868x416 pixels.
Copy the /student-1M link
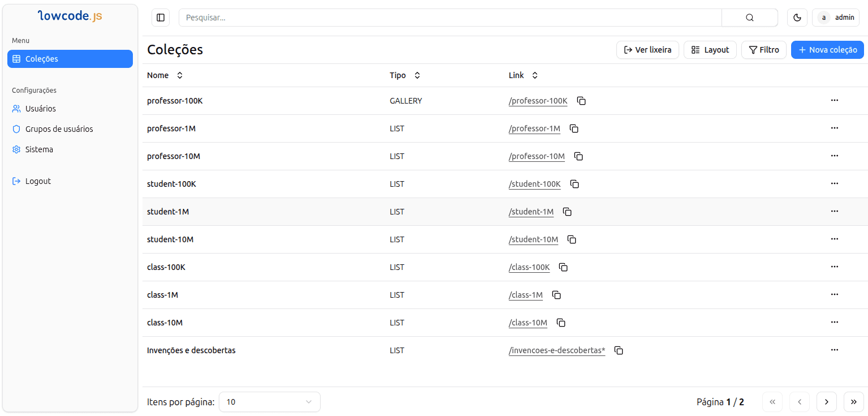pyautogui.click(x=567, y=212)
